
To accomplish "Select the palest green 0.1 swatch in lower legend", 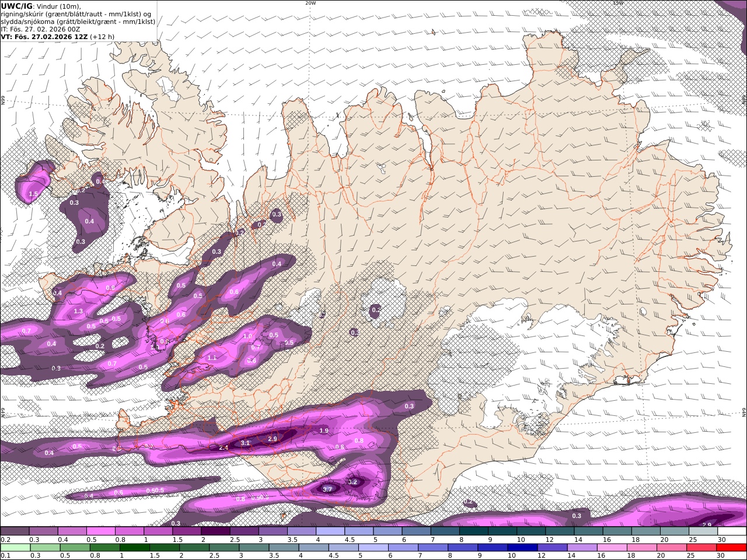I will (x=15, y=548).
